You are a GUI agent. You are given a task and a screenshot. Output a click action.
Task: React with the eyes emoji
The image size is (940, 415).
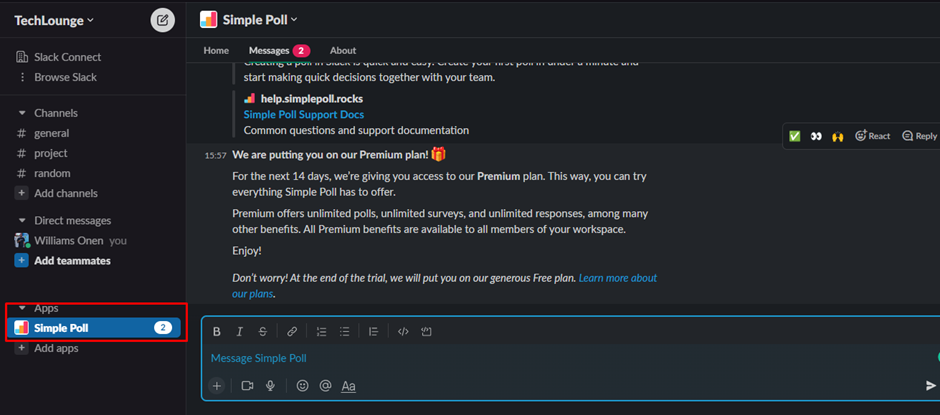pyautogui.click(x=816, y=136)
